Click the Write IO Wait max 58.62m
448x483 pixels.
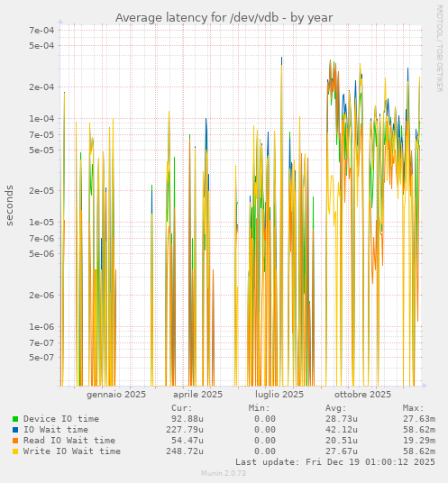[419, 451]
